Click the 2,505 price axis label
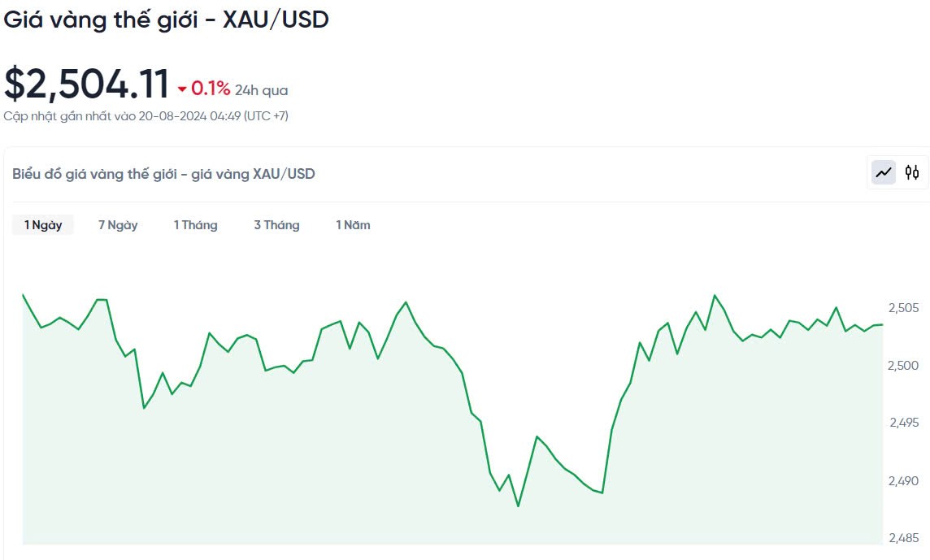The image size is (930, 560). tap(903, 308)
